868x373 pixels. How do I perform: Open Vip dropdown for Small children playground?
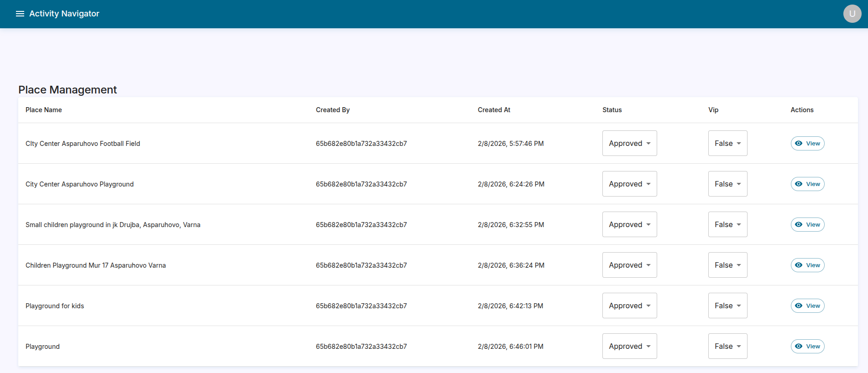point(727,224)
